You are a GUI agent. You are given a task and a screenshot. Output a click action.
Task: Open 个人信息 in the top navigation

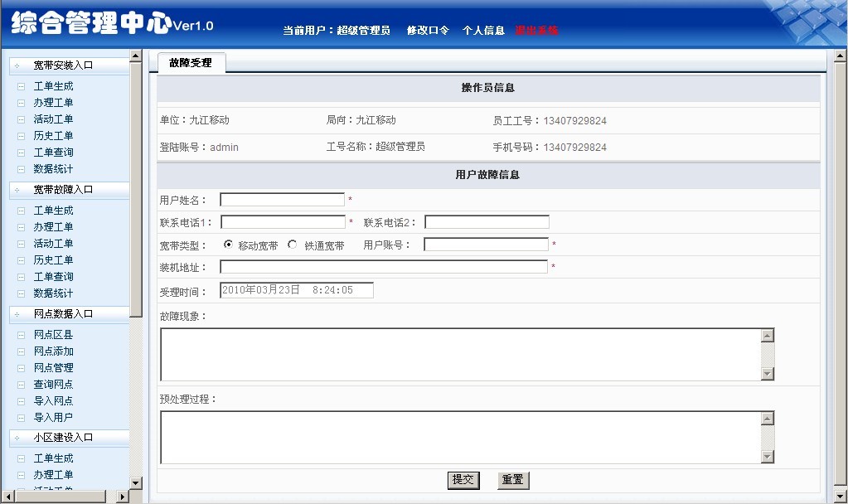tap(483, 31)
